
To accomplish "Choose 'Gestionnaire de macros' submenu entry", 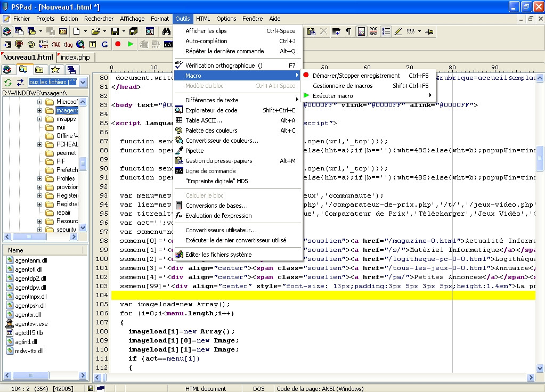I will [343, 86].
